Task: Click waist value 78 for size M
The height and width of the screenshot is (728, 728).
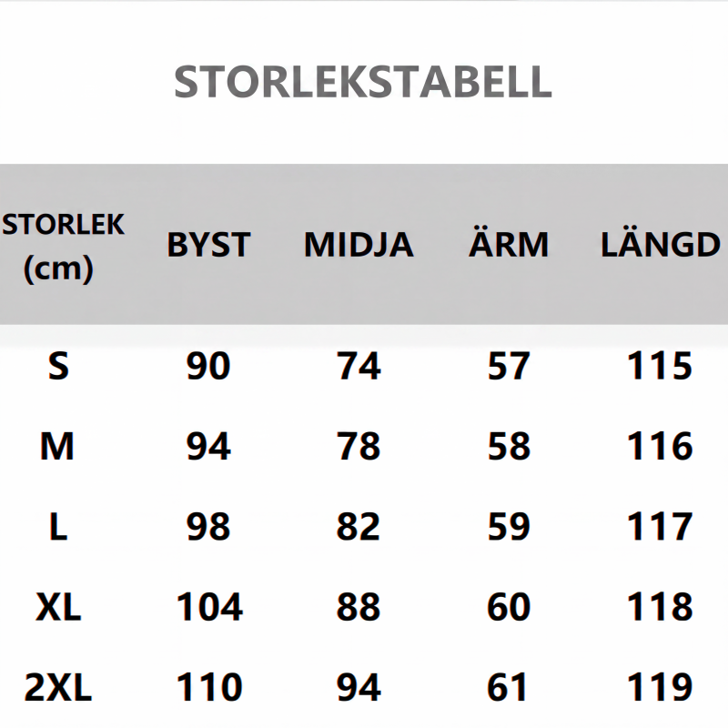Action: 359,447
